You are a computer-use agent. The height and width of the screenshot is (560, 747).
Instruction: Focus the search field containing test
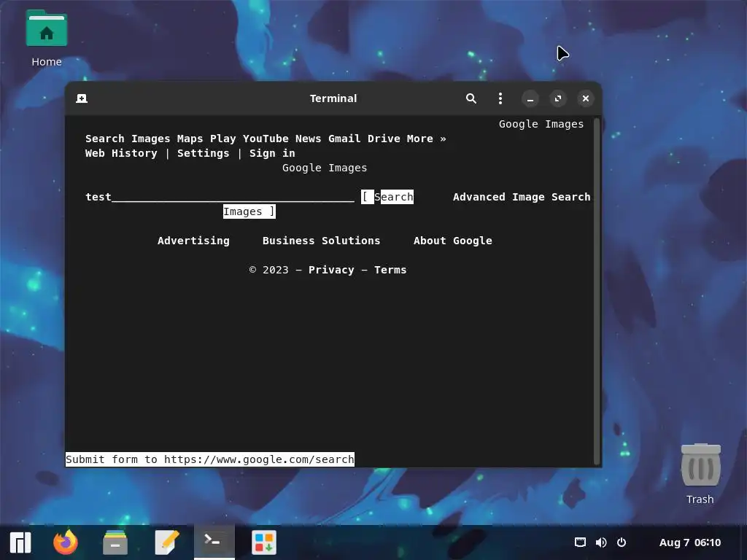pos(220,197)
